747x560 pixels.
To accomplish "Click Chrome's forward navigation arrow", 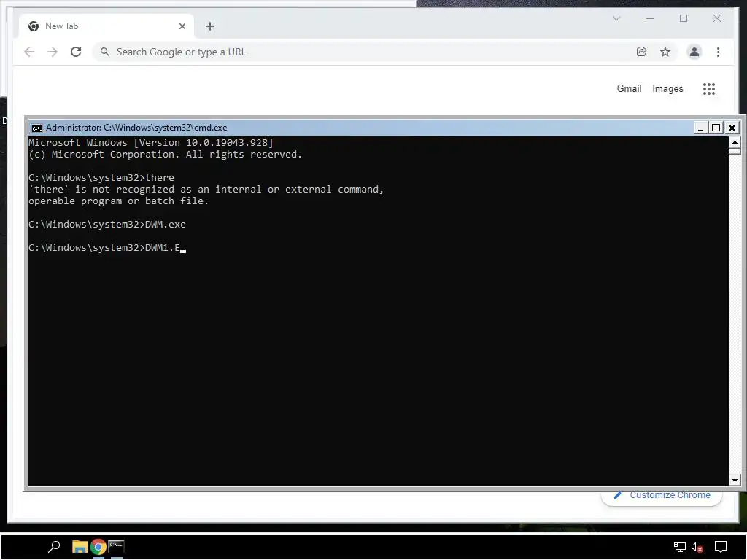I will (53, 52).
